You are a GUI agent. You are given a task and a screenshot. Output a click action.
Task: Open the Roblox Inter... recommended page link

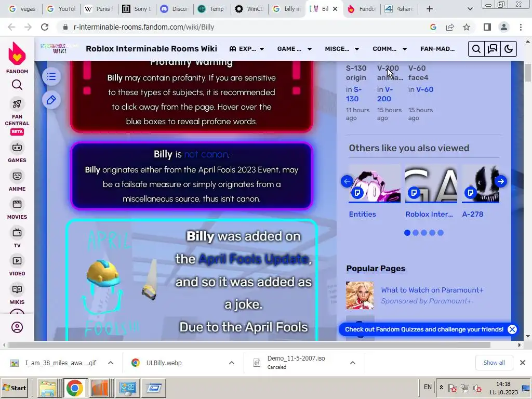point(429,214)
